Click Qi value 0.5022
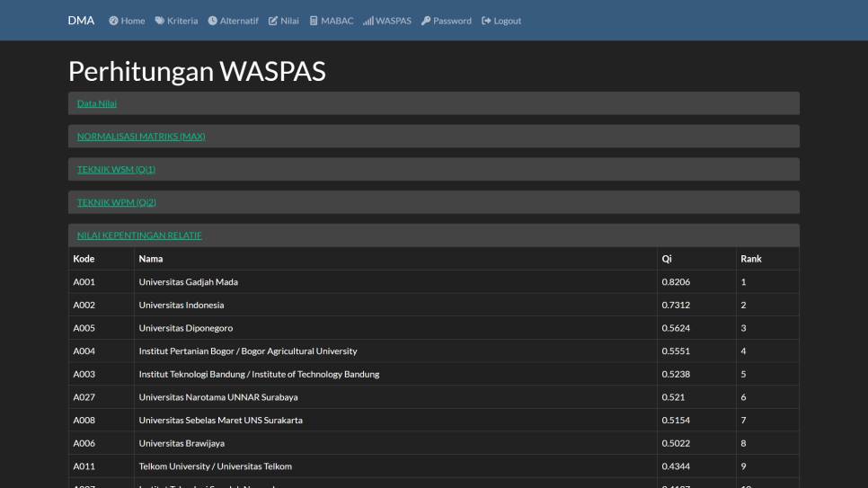868x488 pixels. pyautogui.click(x=676, y=443)
